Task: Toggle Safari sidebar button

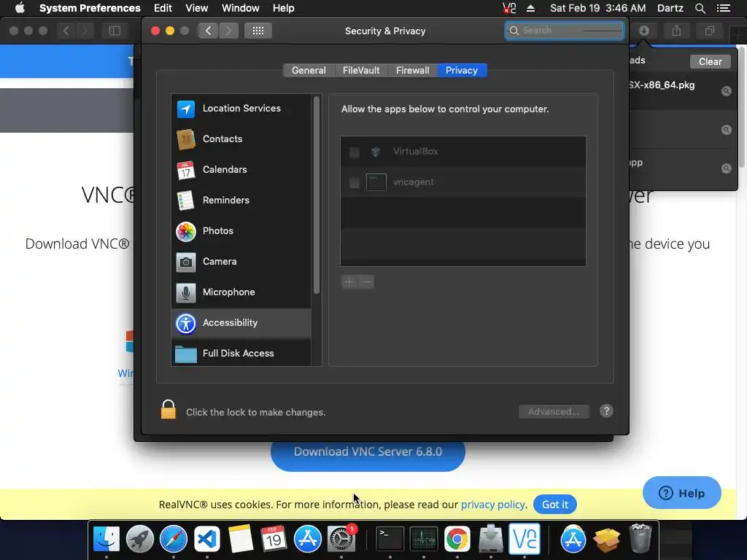Action: pos(115,31)
